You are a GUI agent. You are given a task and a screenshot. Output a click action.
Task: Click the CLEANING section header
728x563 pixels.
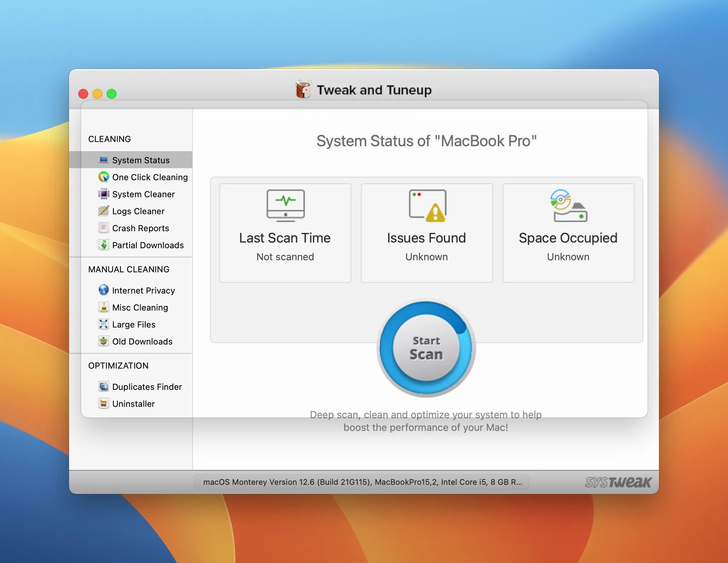click(x=109, y=139)
